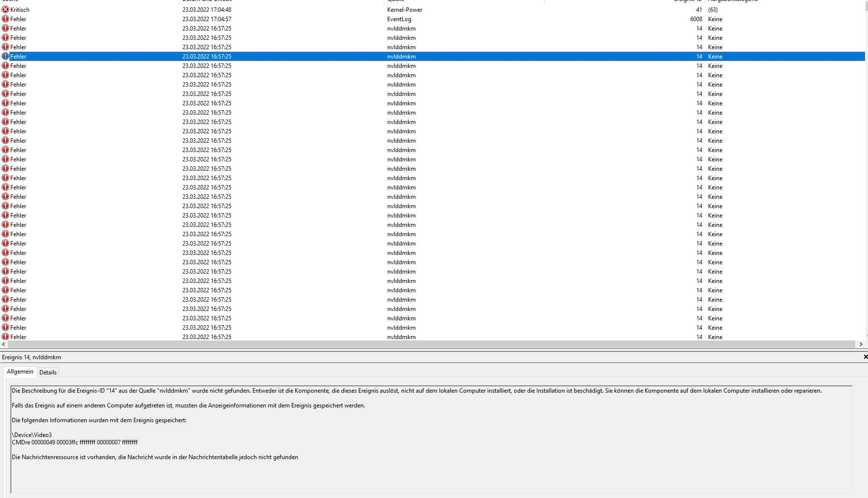Click the Kernel-Power source entry

(404, 10)
